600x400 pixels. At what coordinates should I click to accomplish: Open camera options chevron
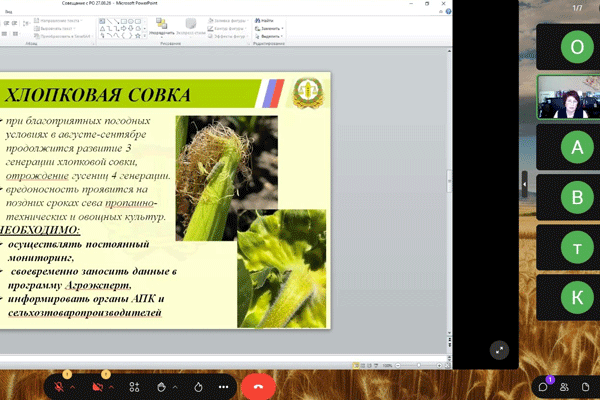click(x=111, y=387)
